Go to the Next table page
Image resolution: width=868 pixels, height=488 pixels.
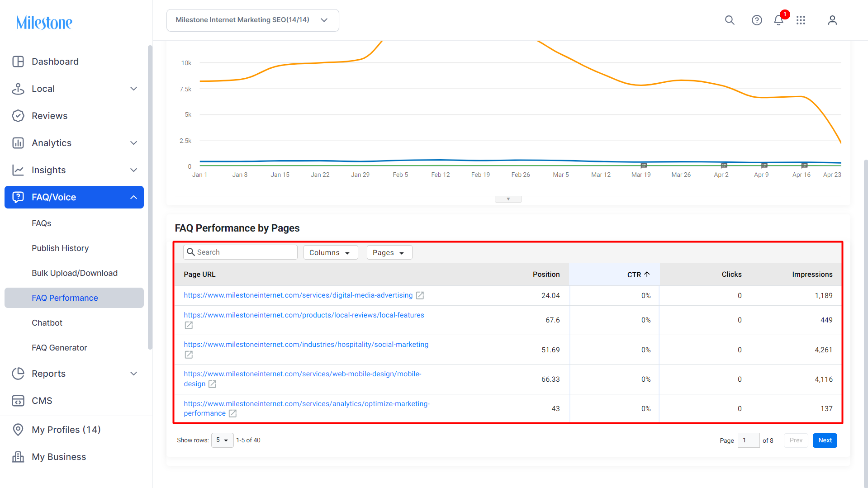click(825, 440)
